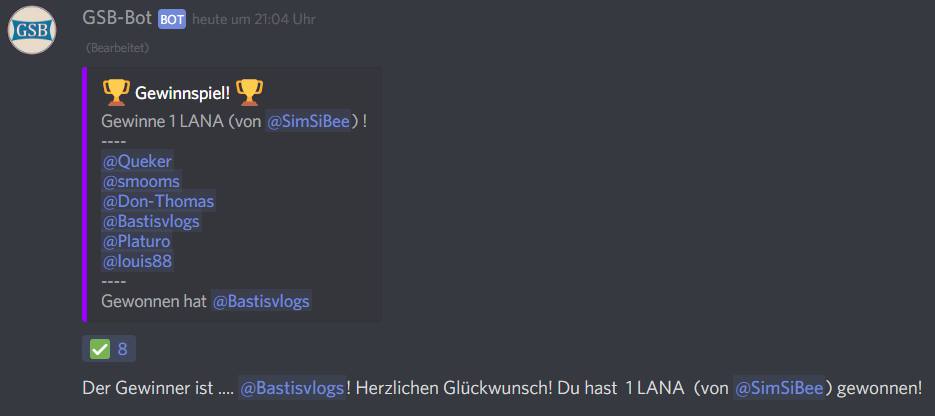Open @SimSiBee in the bottom message
The width and height of the screenshot is (935, 416).
click(779, 388)
